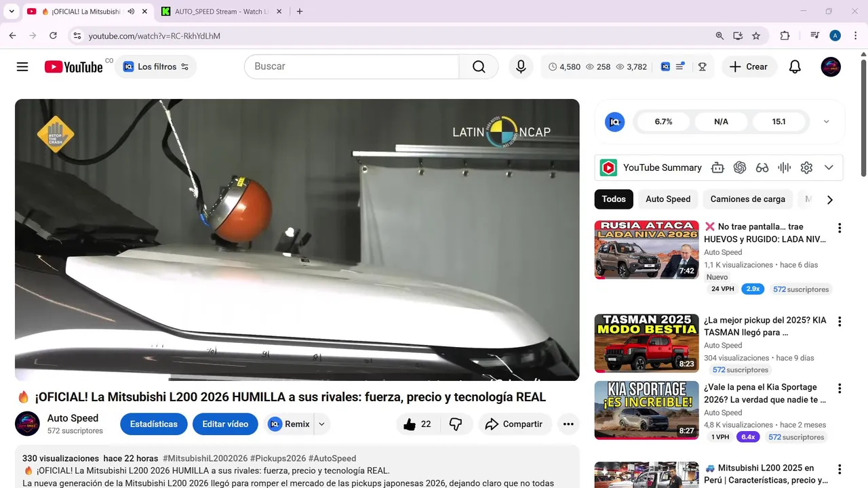The width and height of the screenshot is (868, 488).
Task: Click the glasses reader icon
Action: pos(762,167)
